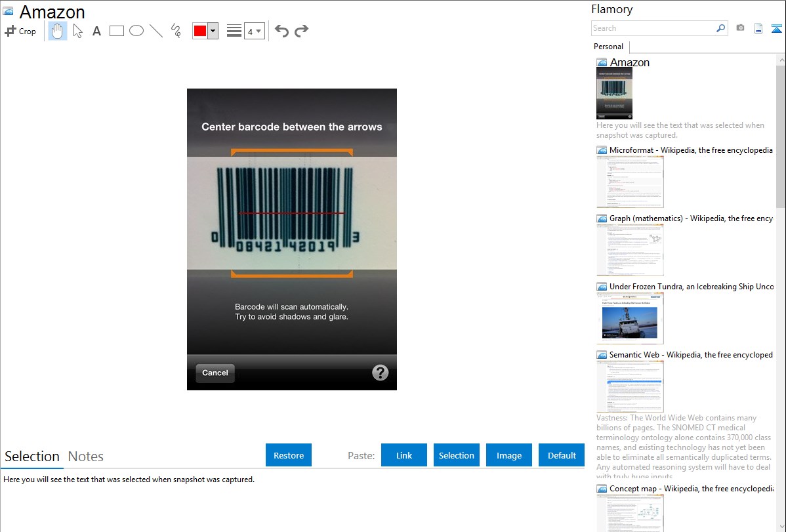Click the icon beside Under Frozen Tundra title
The image size is (786, 532).
click(602, 287)
